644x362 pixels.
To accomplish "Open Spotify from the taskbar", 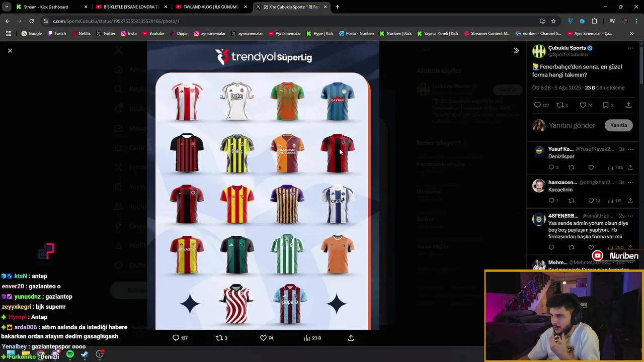I will [x=70, y=354].
